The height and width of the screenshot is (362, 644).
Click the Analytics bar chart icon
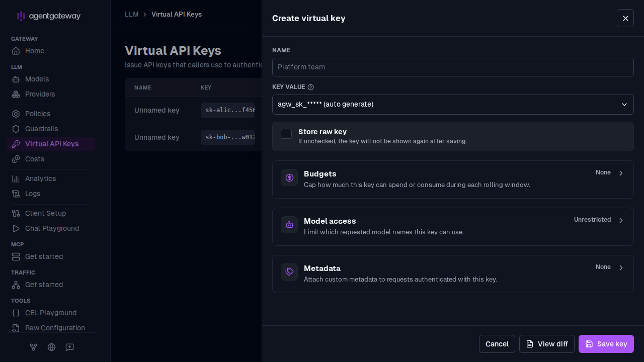click(16, 178)
